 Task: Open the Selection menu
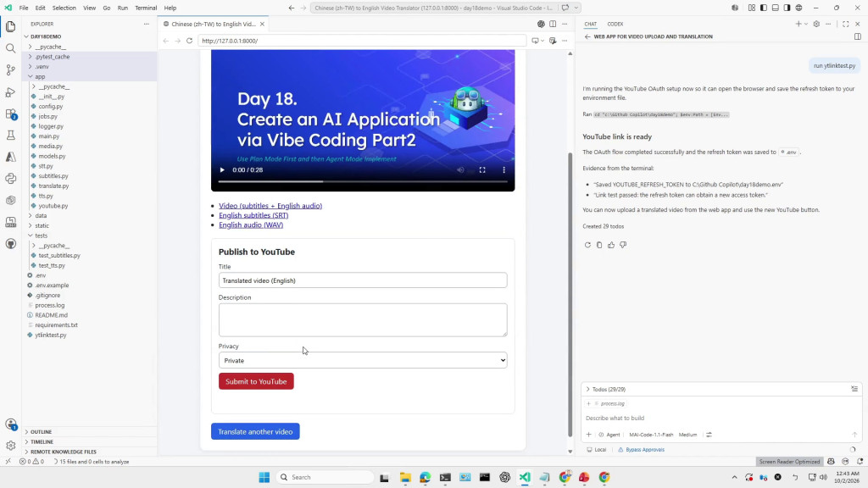coord(64,8)
